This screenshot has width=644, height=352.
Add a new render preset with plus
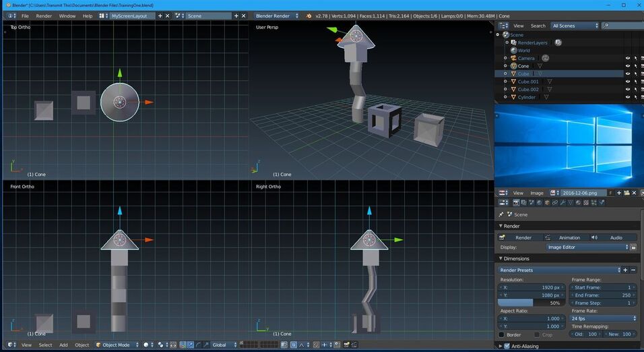pos(625,270)
